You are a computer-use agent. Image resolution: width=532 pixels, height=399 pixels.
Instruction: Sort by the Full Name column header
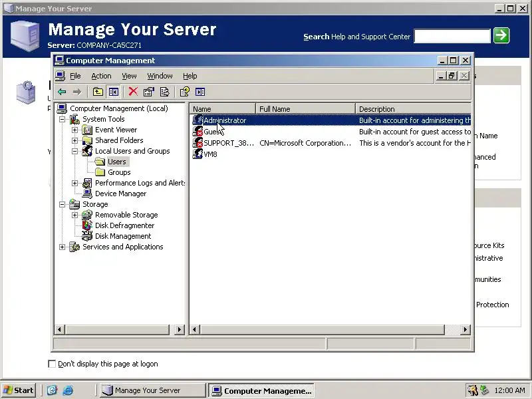(x=305, y=109)
